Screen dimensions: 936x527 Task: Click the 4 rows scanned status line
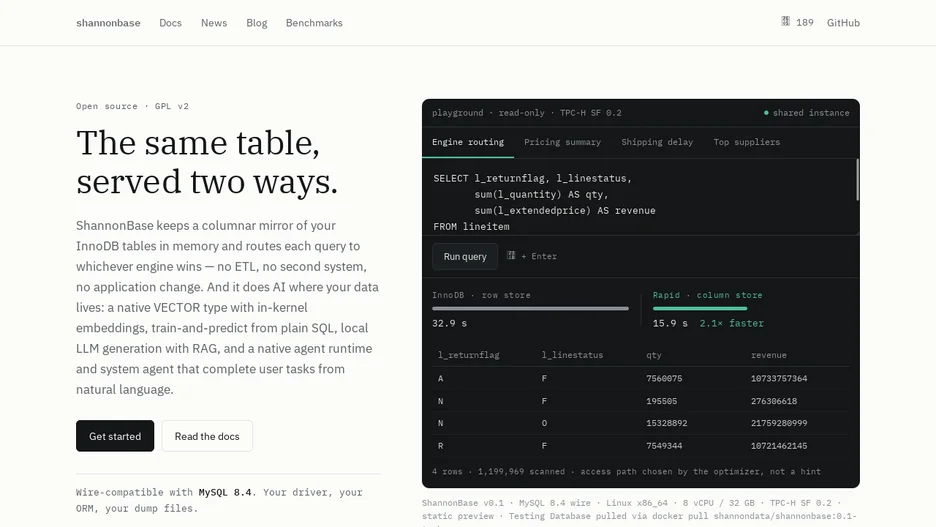click(x=626, y=471)
